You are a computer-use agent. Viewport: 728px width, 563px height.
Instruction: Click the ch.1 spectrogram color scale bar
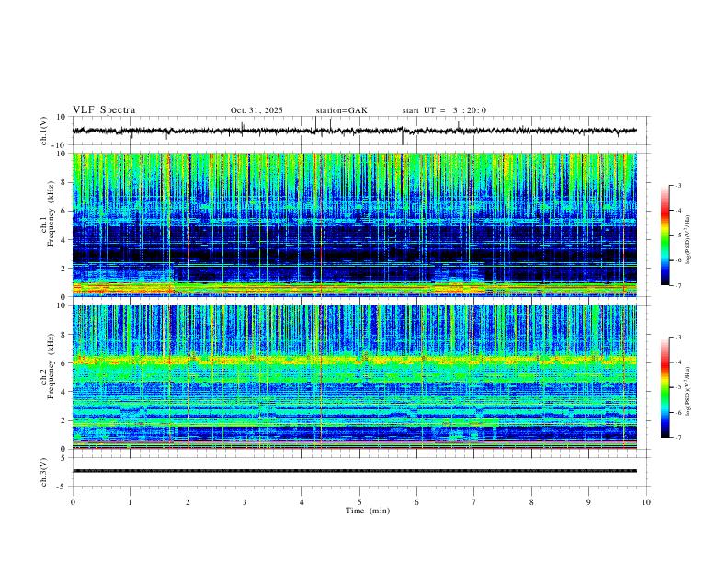pos(665,236)
